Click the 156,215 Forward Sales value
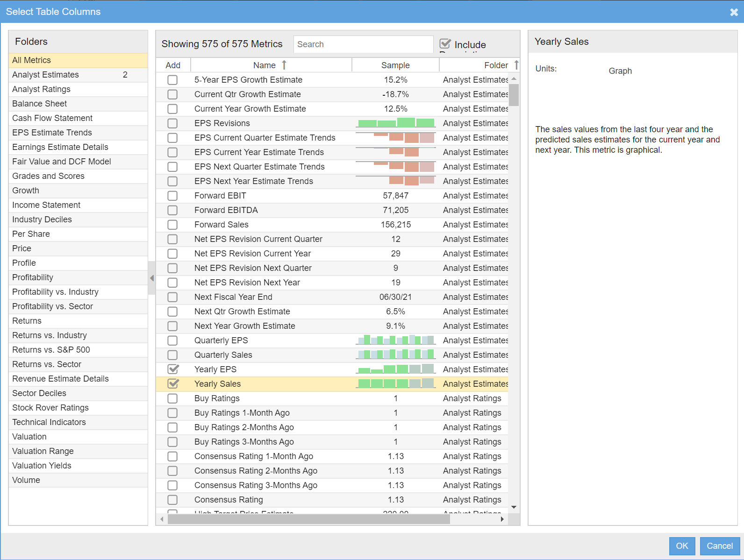The width and height of the screenshot is (744, 560). pyautogui.click(x=396, y=225)
